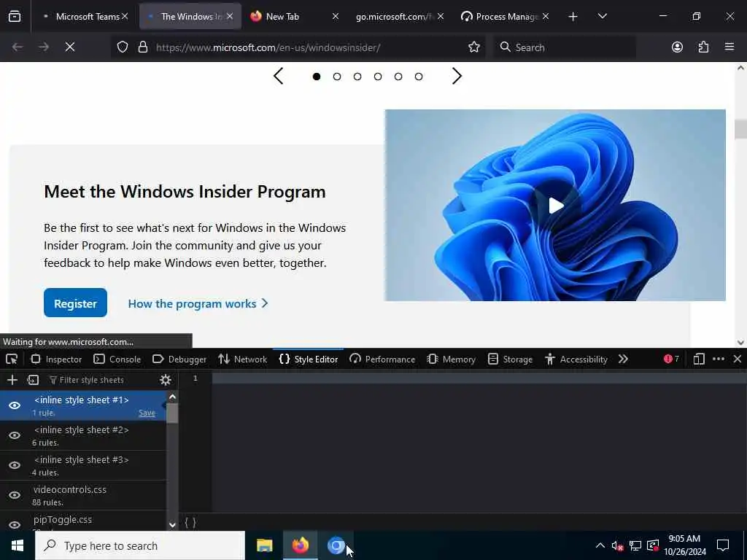The width and height of the screenshot is (747, 560).
Task: Open the Network panel
Action: click(242, 359)
